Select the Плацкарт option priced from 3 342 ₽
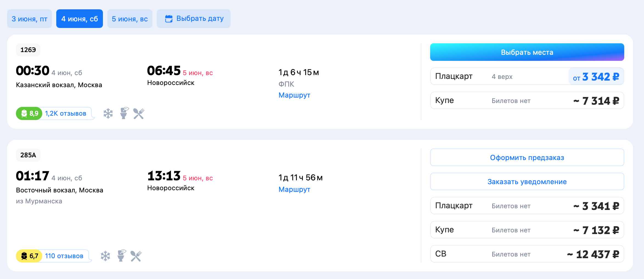This screenshot has width=644, height=279. (527, 76)
